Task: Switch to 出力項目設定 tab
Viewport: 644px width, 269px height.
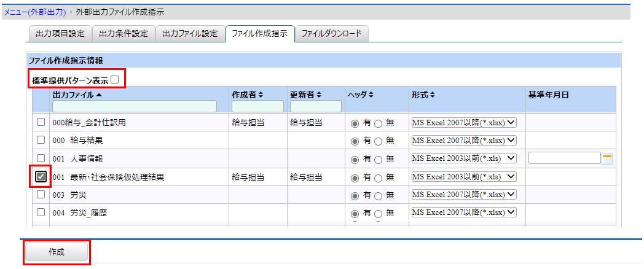Action: coord(60,34)
